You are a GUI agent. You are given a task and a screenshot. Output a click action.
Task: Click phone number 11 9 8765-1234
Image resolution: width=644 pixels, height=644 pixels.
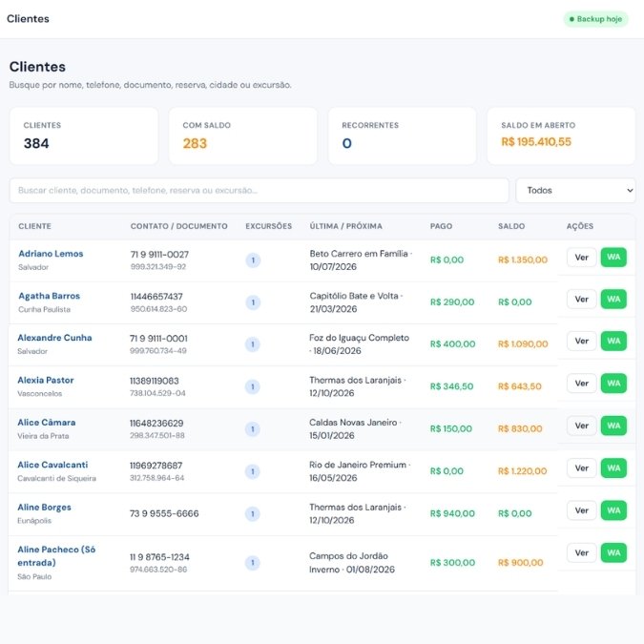[x=159, y=557]
